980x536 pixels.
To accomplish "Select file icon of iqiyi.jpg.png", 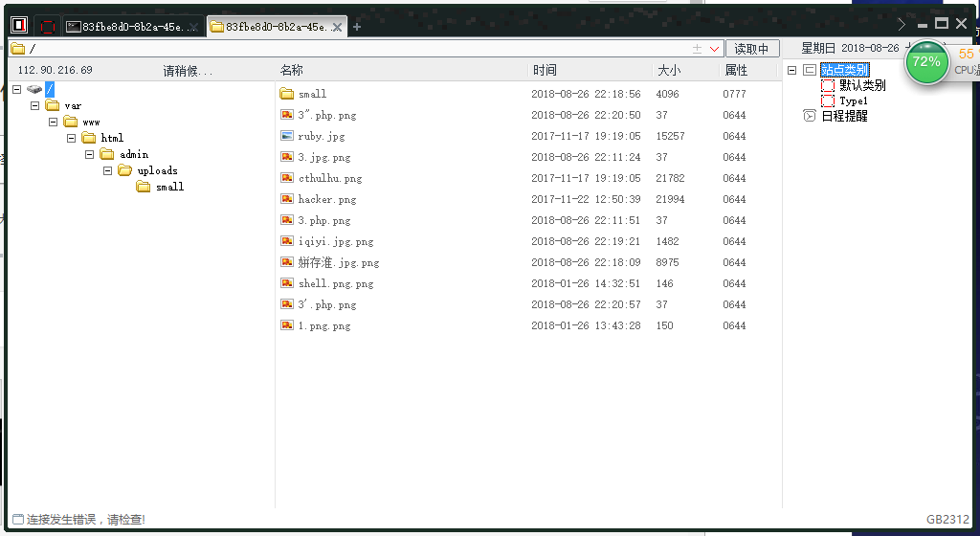I will pos(287,241).
